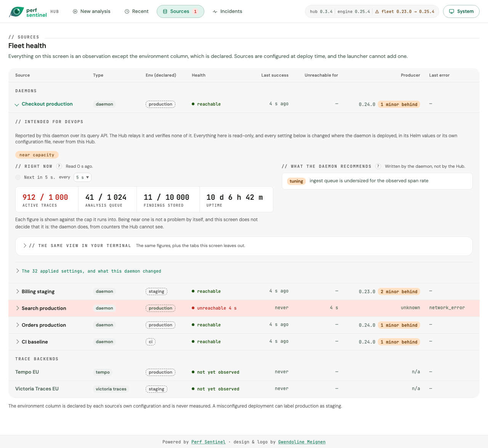Click the Unreachable for column header
The image size is (488, 448).
tap(321, 75)
